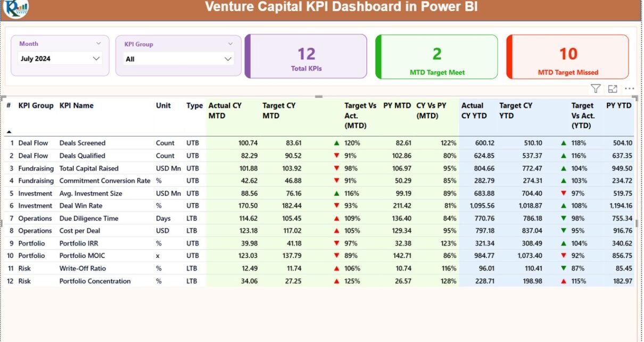Click red down arrow in Portfolio MOIC MTD
Screen dimensions: 644x342
[x=336, y=256]
